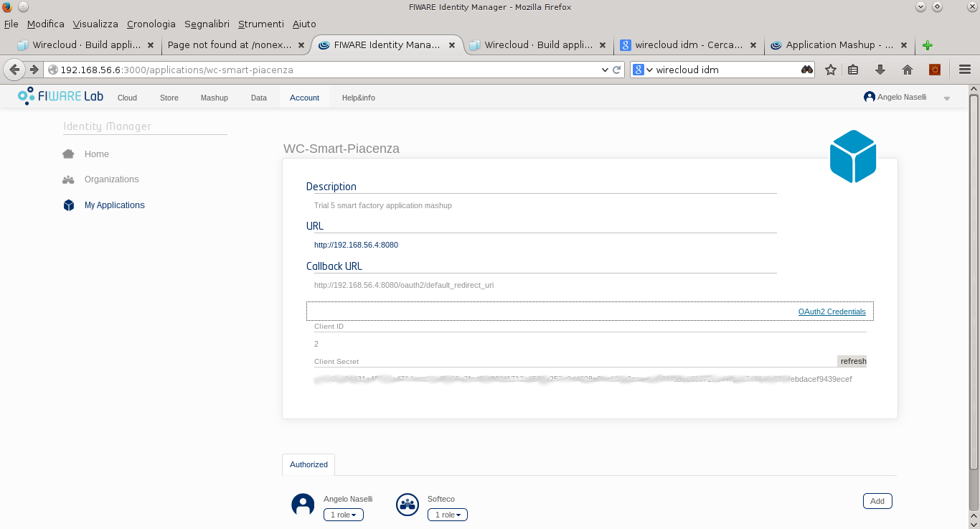Close the wirecloud idm search tab
The width and height of the screenshot is (980, 529).
click(x=753, y=45)
